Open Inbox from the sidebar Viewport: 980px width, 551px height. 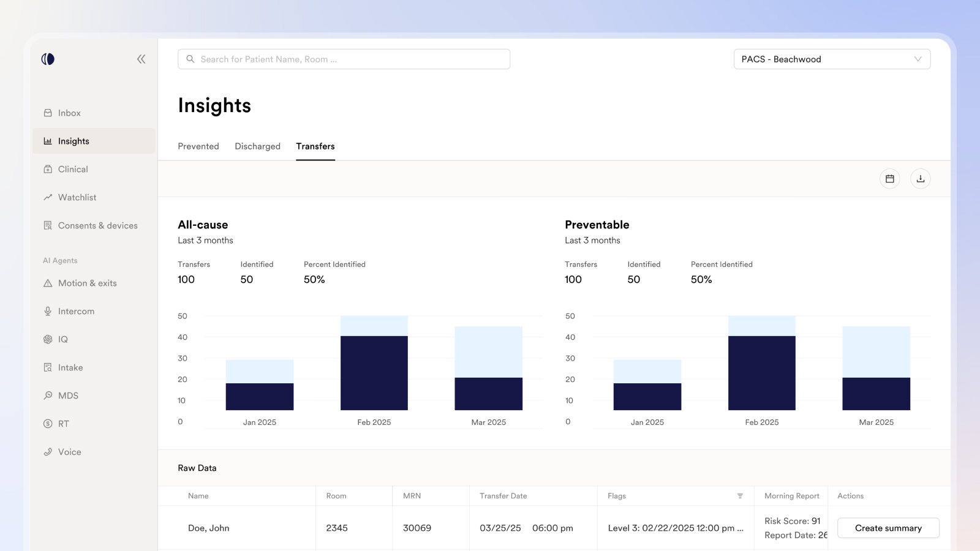click(x=94, y=113)
